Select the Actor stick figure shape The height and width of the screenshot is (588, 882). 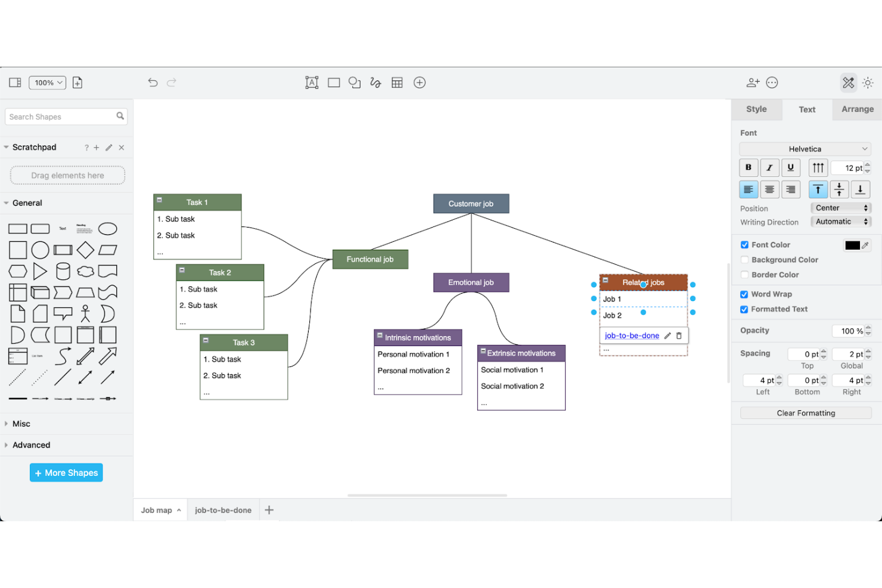(85, 314)
